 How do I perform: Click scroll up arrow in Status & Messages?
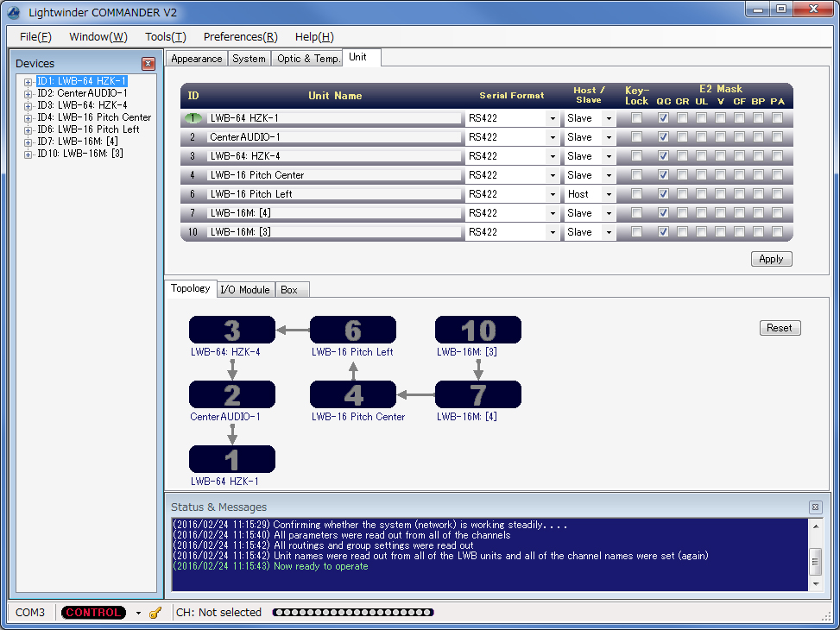tap(815, 526)
